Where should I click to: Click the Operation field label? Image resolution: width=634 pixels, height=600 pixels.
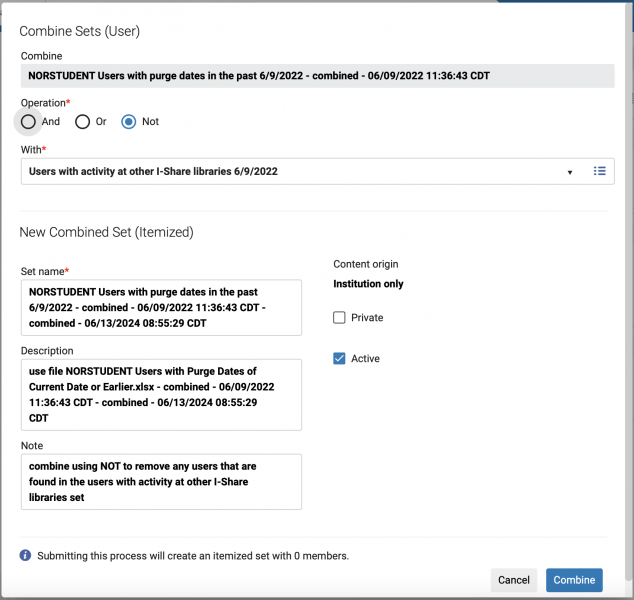coord(45,103)
